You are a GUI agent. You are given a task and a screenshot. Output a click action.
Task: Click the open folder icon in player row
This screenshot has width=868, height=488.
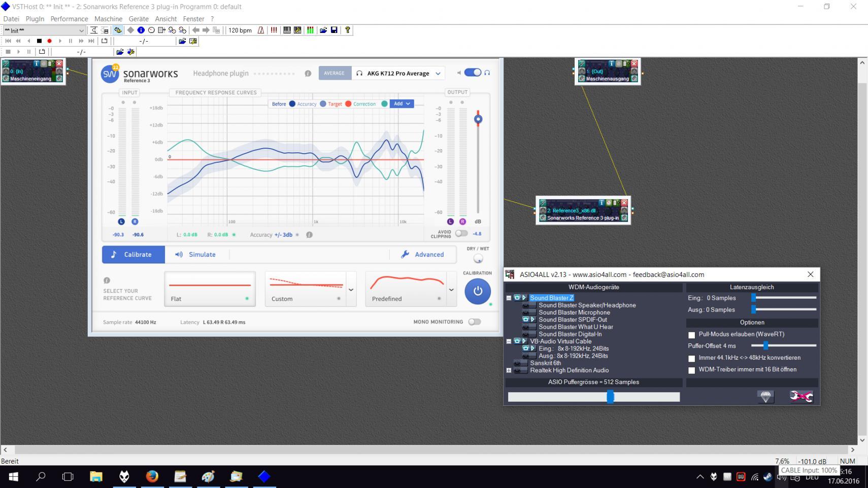182,41
